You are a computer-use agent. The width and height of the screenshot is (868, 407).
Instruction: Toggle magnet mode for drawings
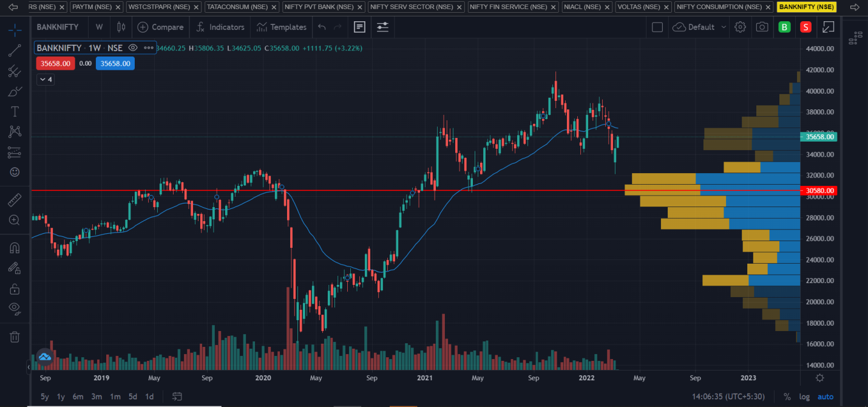click(x=15, y=247)
